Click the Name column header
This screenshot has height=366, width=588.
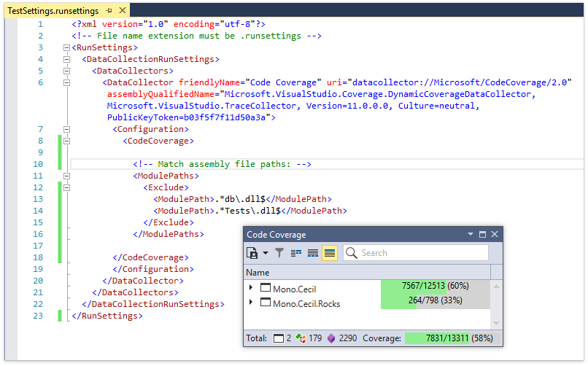click(258, 272)
